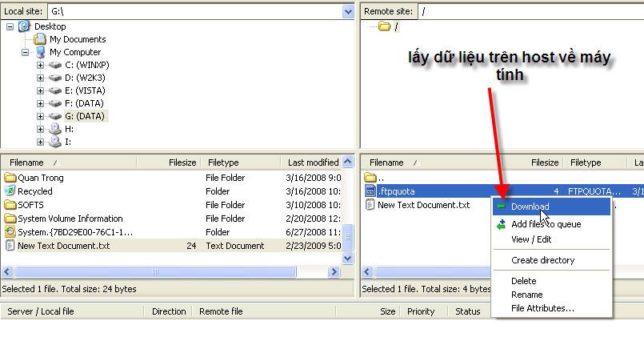Expand the I: drive node

click(40, 142)
